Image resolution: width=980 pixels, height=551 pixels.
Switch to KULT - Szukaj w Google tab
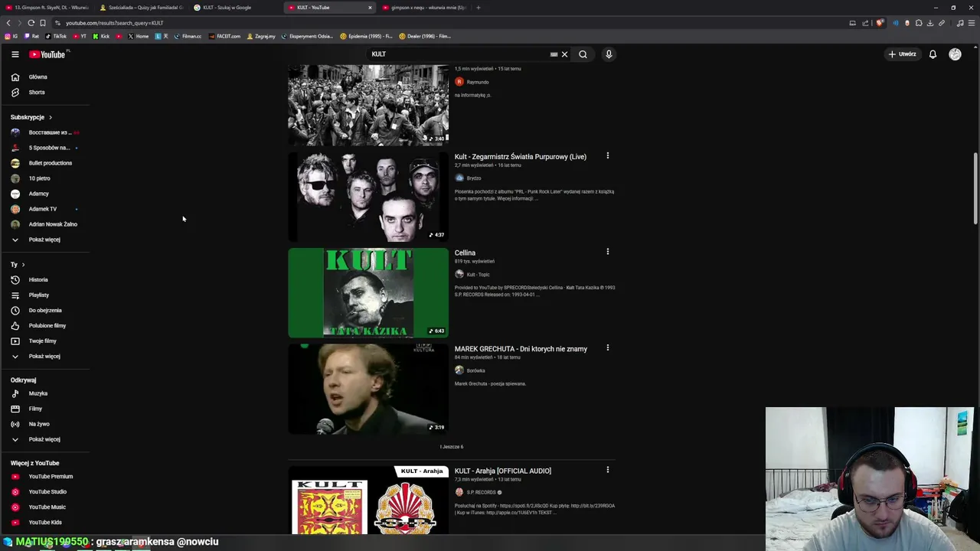point(234,8)
